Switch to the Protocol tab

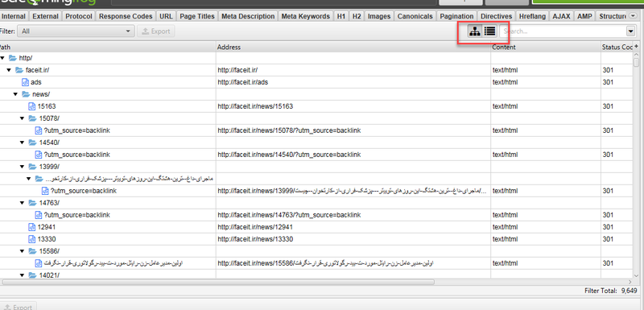coord(78,16)
